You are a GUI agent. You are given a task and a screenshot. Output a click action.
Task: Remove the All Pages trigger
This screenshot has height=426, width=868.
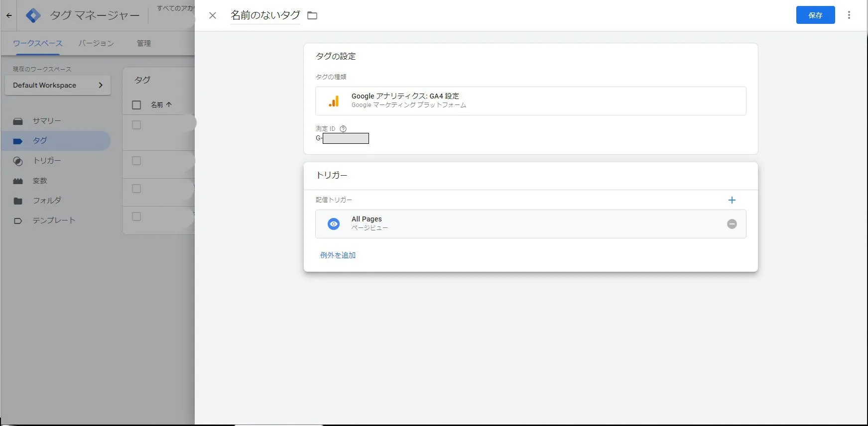tap(732, 224)
